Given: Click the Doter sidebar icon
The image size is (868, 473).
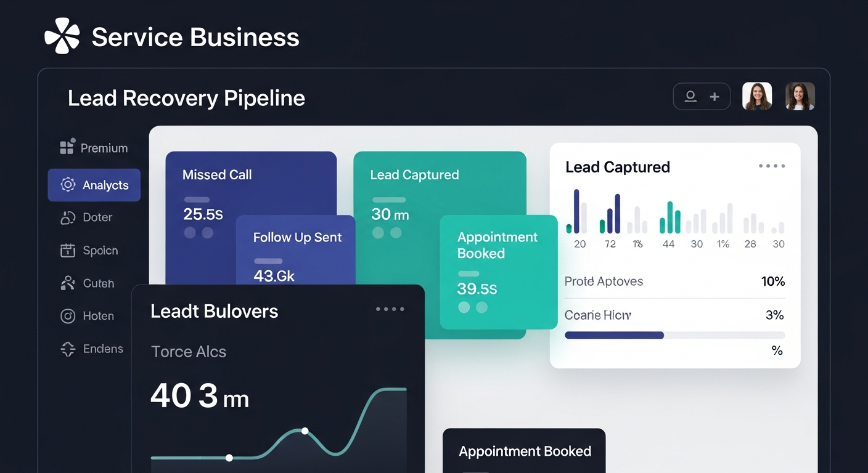Looking at the screenshot, I should 68,217.
